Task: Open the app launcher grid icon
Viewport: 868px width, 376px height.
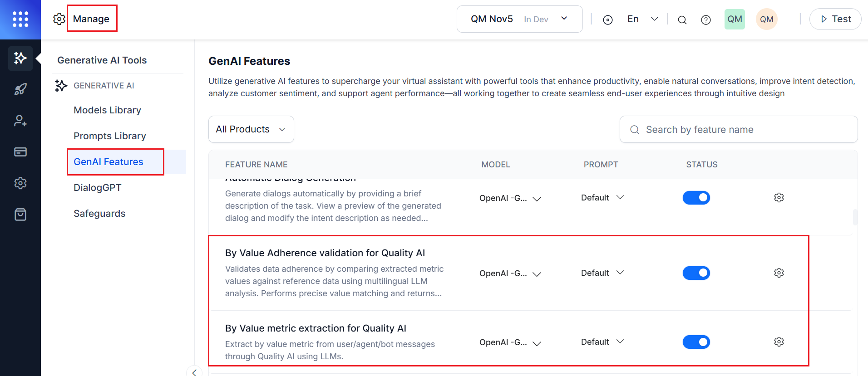Action: [x=20, y=19]
